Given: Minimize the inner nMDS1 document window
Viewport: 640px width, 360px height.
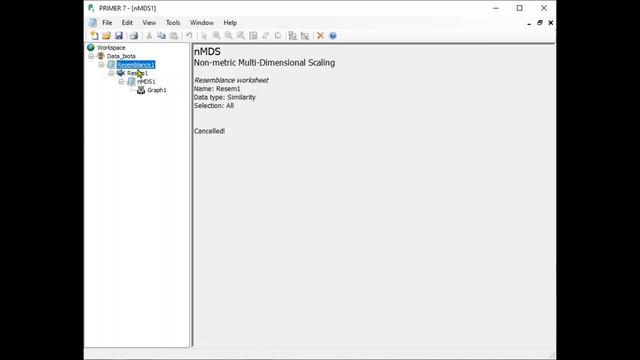Looking at the screenshot, I should [529, 23].
